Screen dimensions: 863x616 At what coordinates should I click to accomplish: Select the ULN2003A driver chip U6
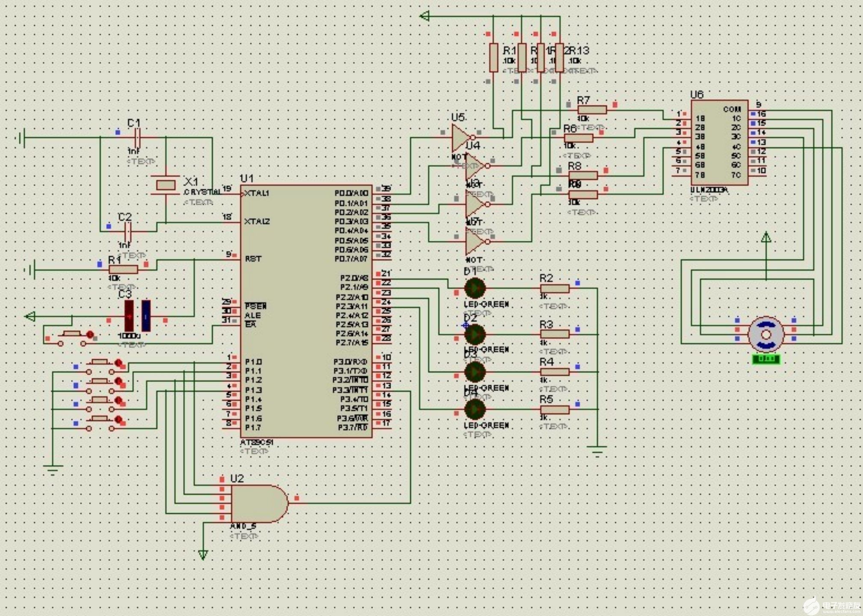click(720, 143)
